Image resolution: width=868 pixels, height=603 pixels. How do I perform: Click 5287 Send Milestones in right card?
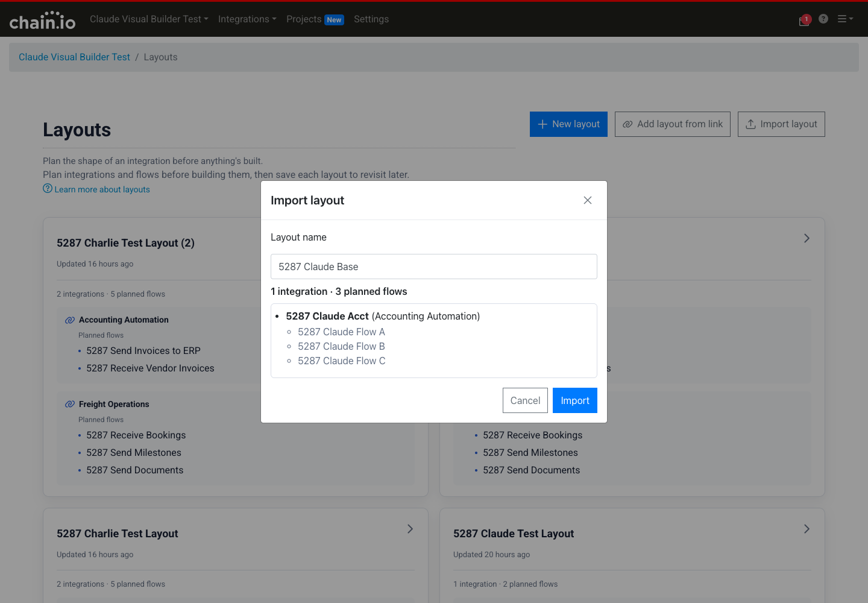pyautogui.click(x=530, y=453)
